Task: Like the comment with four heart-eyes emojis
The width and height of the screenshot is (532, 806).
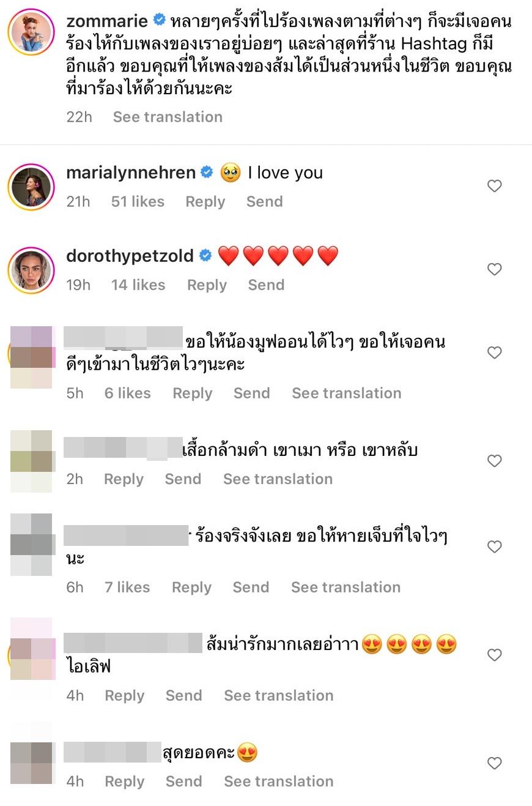Action: tap(494, 655)
